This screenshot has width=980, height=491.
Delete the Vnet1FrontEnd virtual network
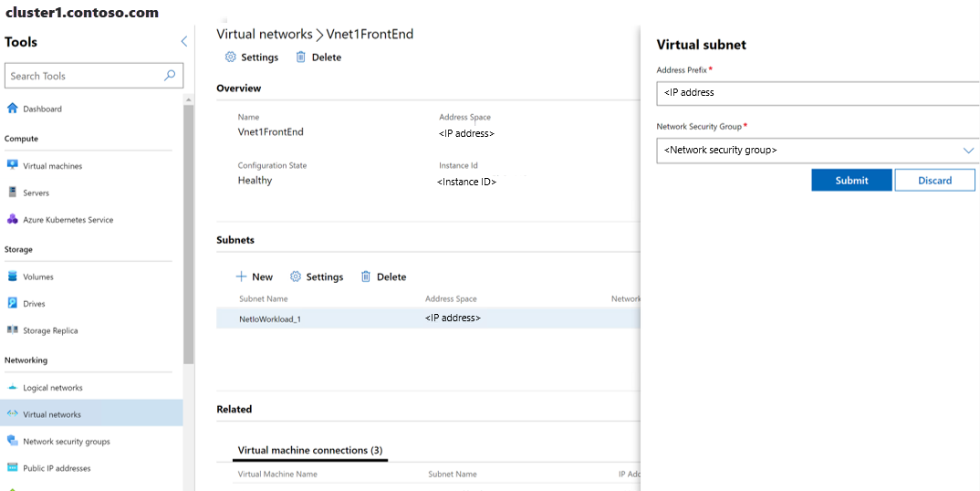point(318,57)
